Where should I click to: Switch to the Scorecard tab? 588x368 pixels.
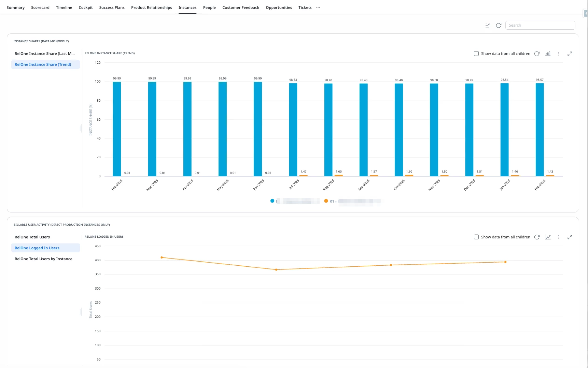coord(40,8)
